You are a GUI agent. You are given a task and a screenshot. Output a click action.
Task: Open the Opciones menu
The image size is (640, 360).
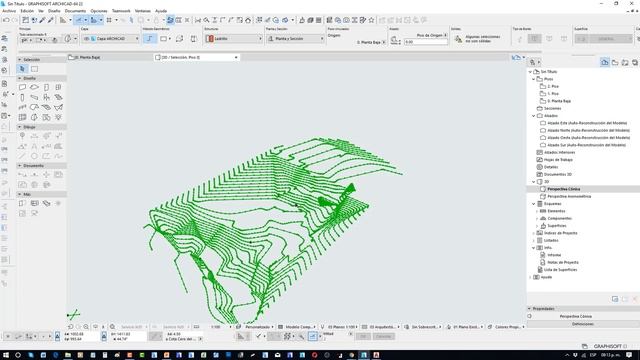99,11
